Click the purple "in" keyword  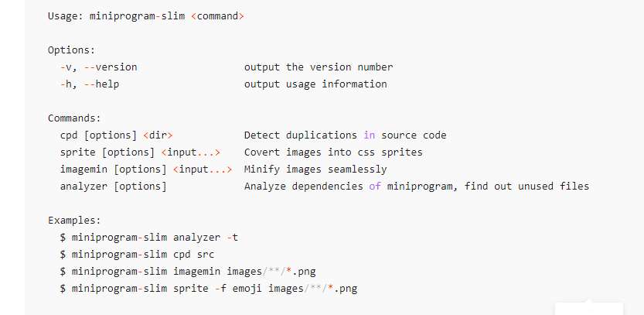(370, 135)
